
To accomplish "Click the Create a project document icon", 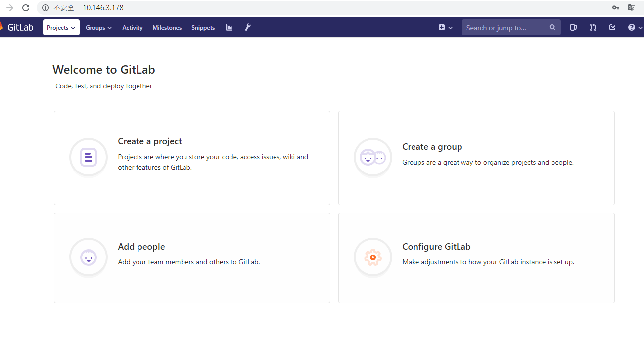I will click(89, 157).
